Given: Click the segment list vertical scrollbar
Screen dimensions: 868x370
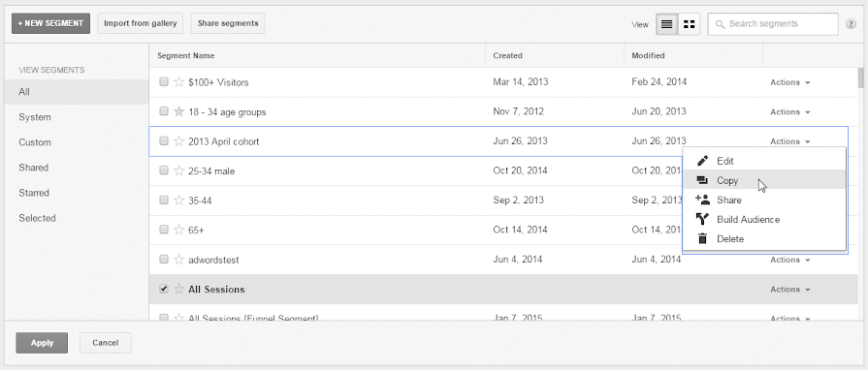Looking at the screenshot, I should coord(860,194).
